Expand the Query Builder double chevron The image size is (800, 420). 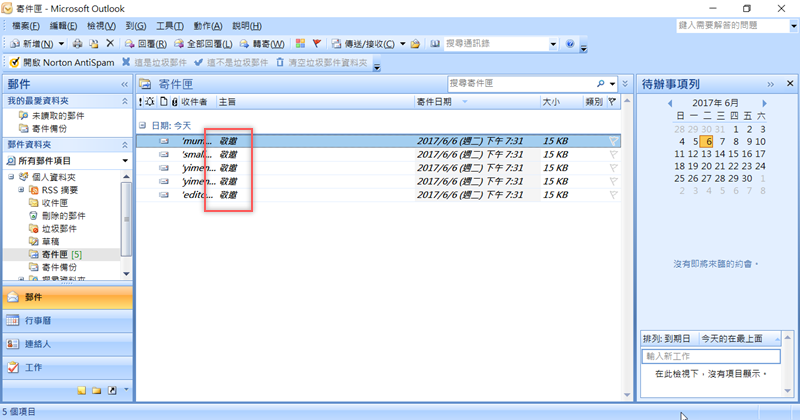point(626,84)
